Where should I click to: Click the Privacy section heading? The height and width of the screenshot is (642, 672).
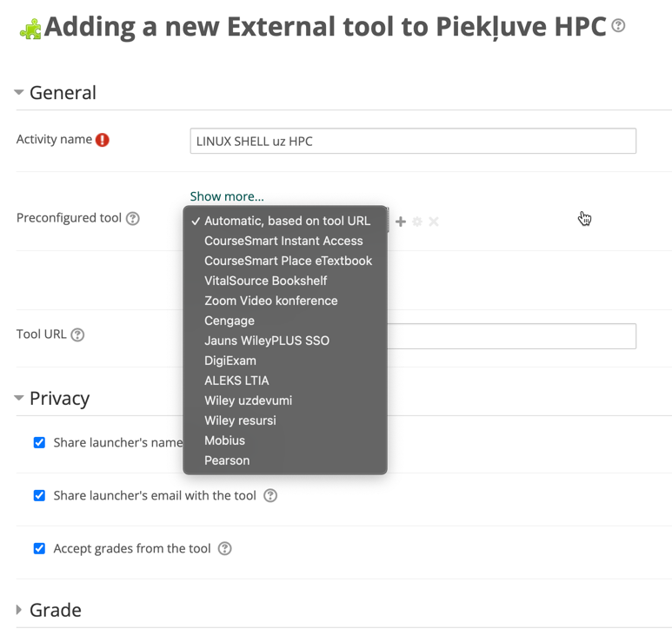pyautogui.click(x=60, y=398)
